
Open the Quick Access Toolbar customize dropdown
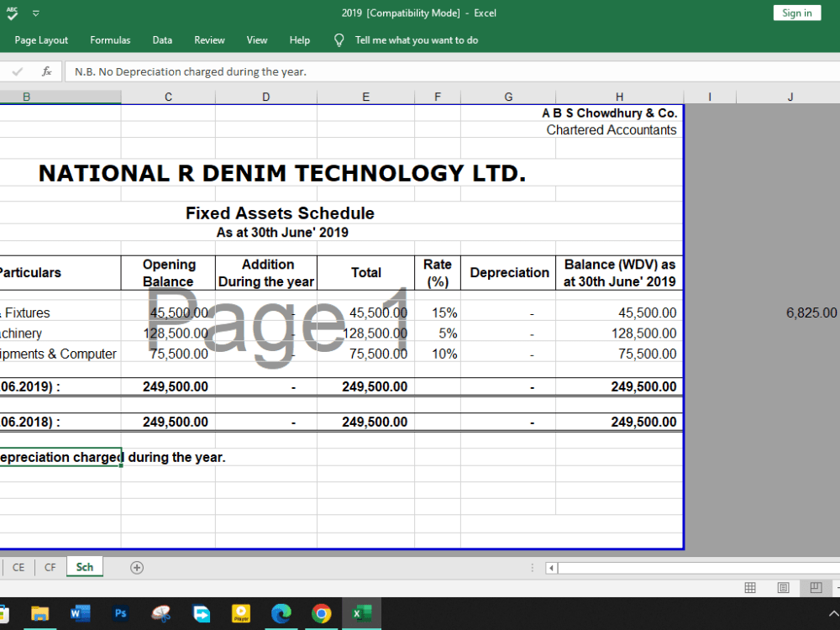point(36,13)
